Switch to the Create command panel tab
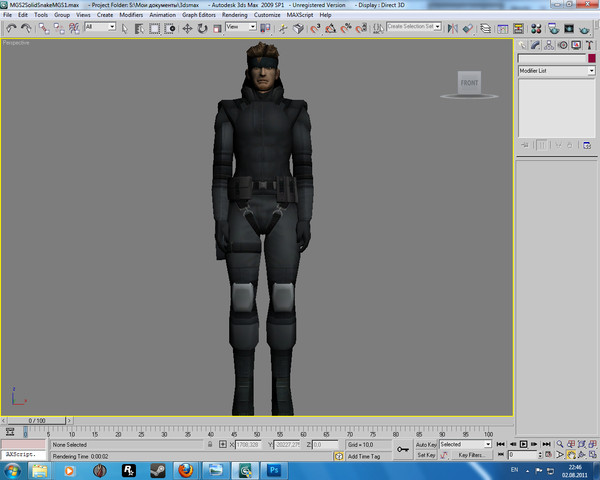 [522, 45]
